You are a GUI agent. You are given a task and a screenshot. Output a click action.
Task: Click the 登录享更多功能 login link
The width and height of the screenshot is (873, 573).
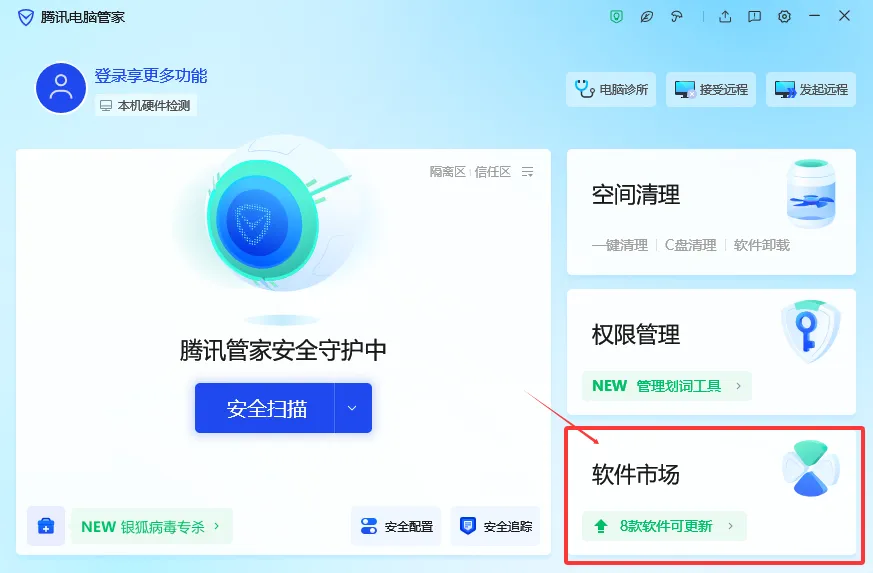tap(151, 76)
